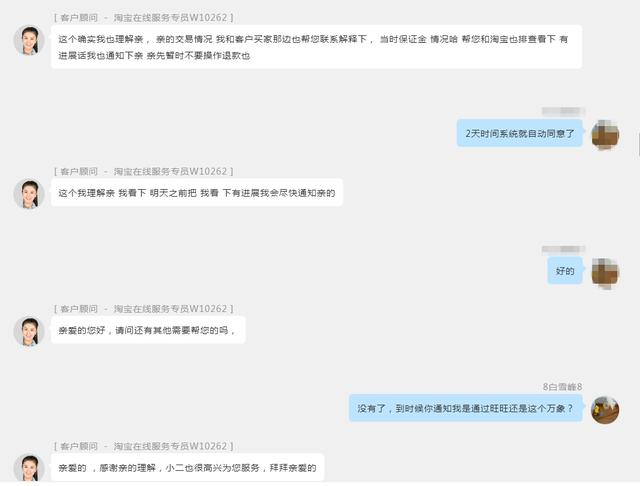Select the closing message '小二也很高兴为您服务'

coord(188,468)
